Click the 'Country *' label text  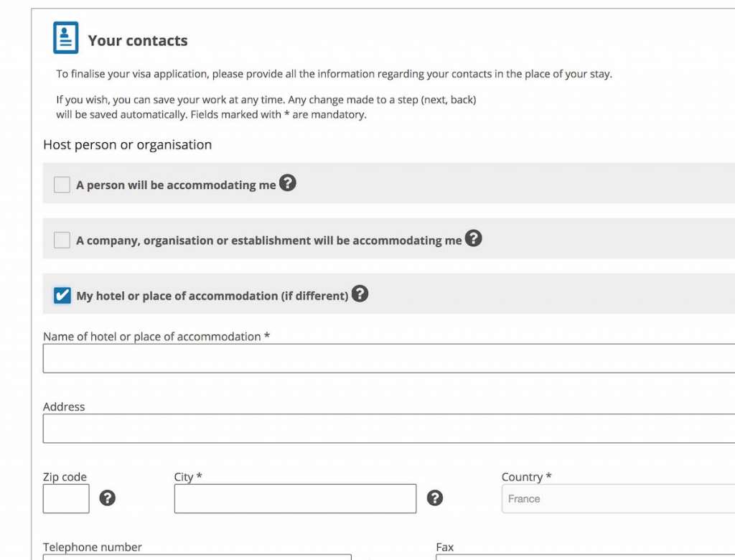click(x=526, y=477)
